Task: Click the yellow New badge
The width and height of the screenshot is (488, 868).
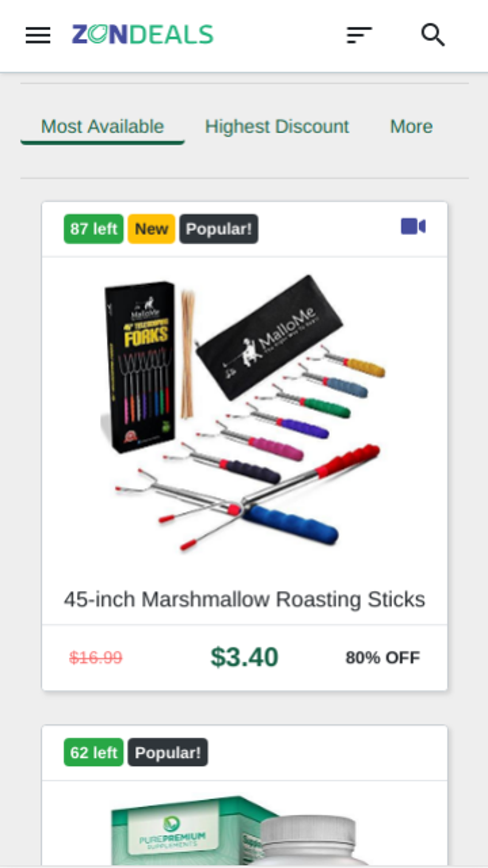Action: click(151, 229)
